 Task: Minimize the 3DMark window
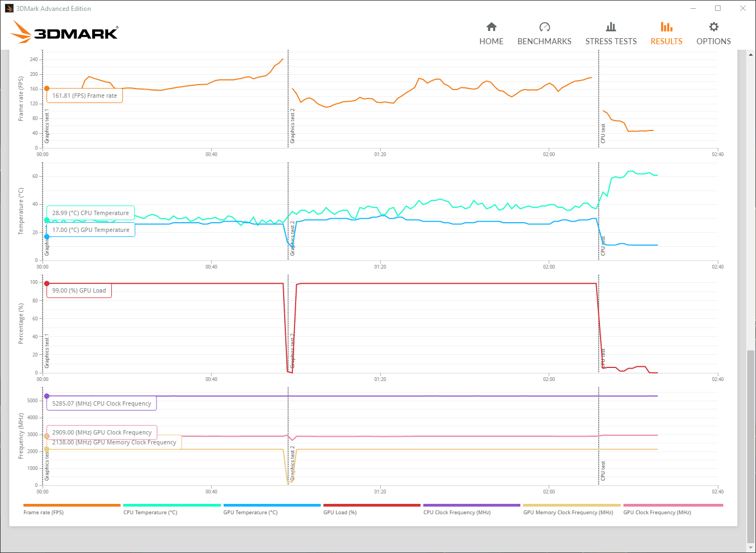point(693,8)
